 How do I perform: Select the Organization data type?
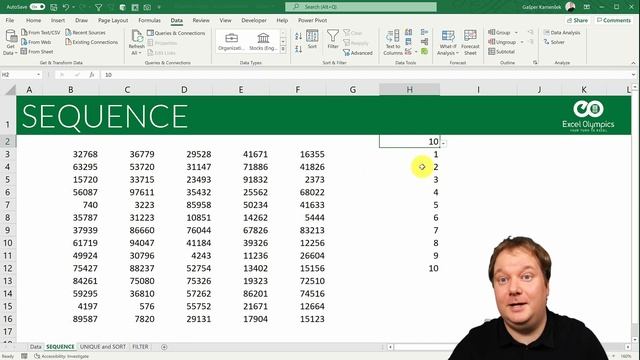point(231,42)
